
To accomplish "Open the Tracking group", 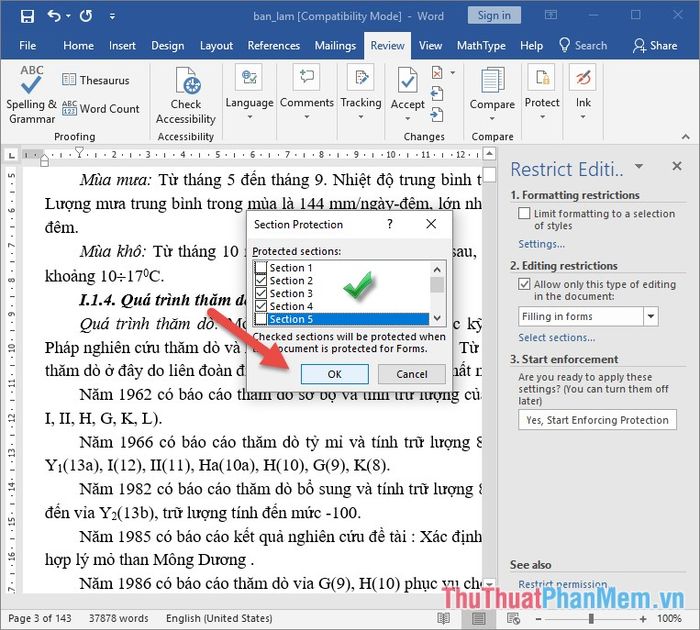I will point(361,93).
